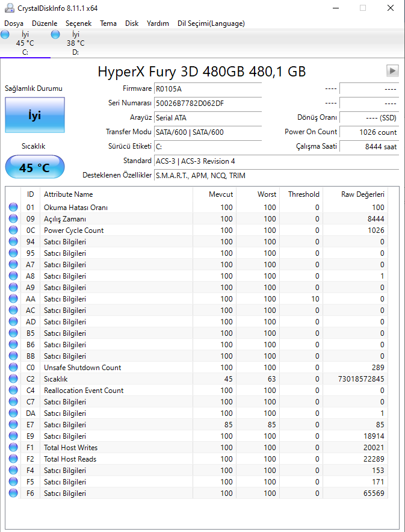Click status orb for Reallocation Event Count
The image size is (405, 532).
[x=13, y=391]
